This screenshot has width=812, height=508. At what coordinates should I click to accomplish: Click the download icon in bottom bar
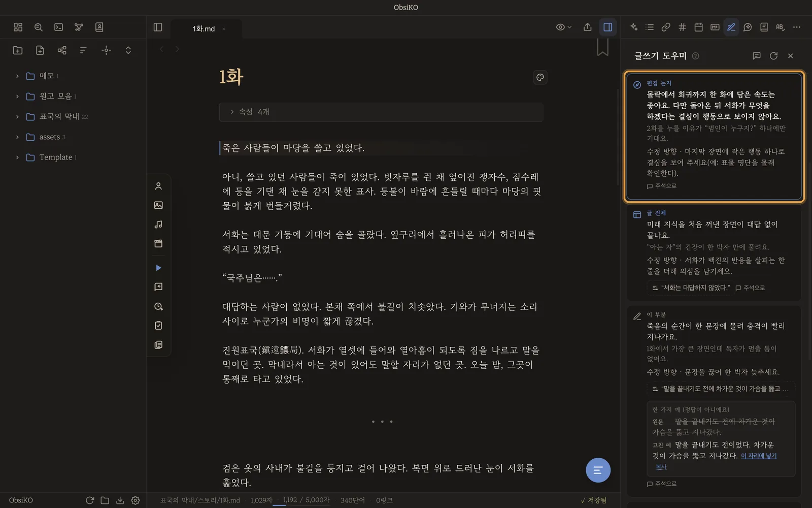tap(120, 500)
